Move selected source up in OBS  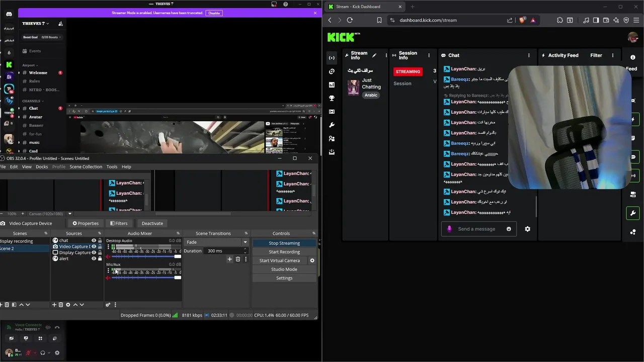(75, 305)
